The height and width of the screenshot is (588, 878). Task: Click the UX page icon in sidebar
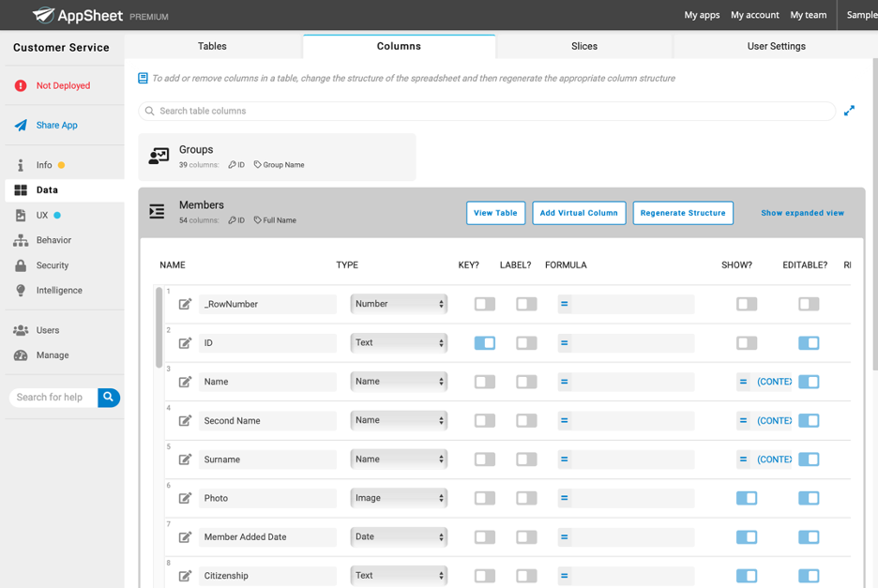[x=21, y=215]
